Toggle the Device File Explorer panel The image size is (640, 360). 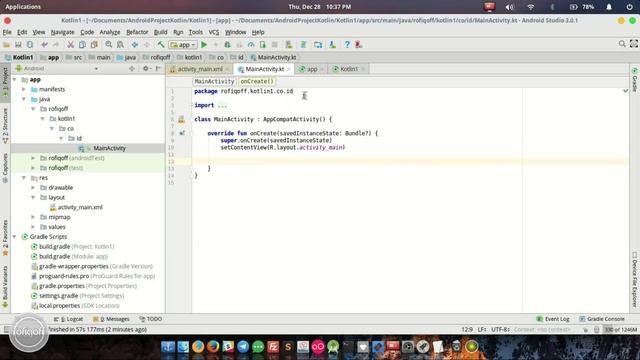click(635, 279)
